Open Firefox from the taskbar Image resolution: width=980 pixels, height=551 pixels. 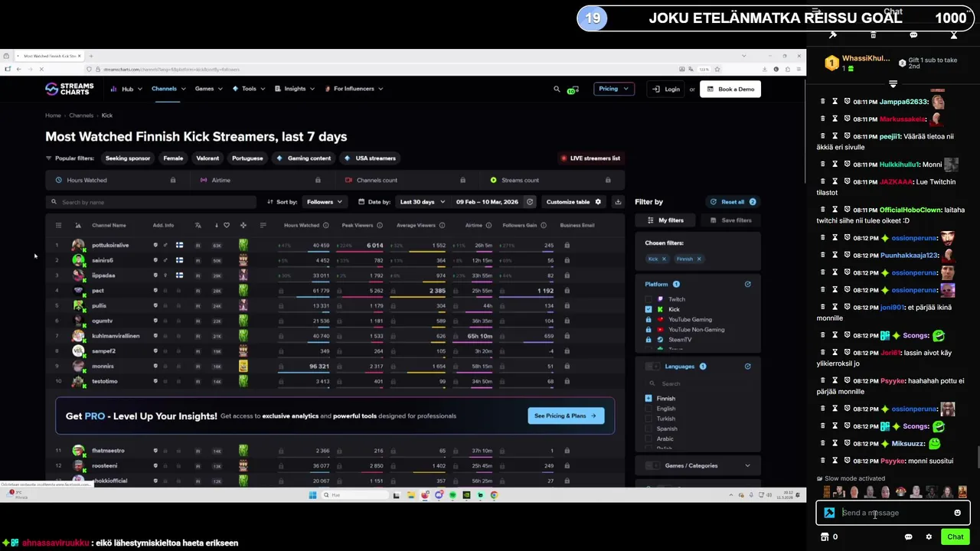[425, 495]
